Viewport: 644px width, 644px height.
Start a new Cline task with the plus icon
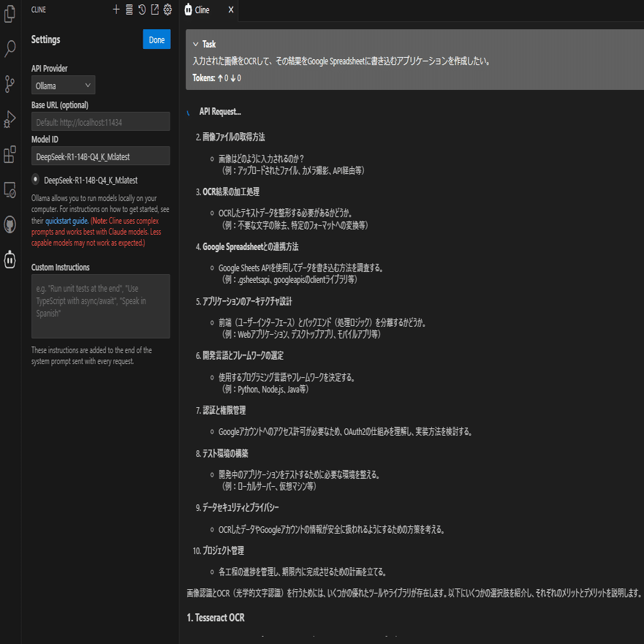115,10
